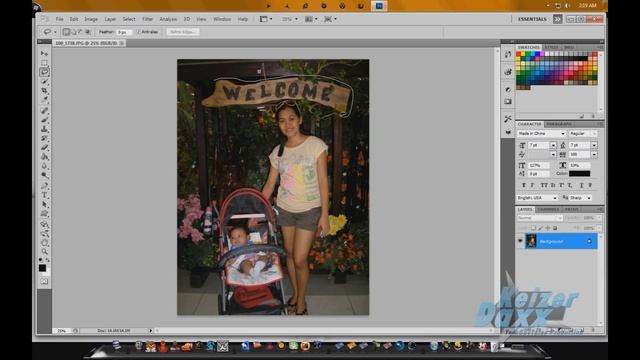Toggle Lock transparent pixels in Layers panel

coord(533,228)
